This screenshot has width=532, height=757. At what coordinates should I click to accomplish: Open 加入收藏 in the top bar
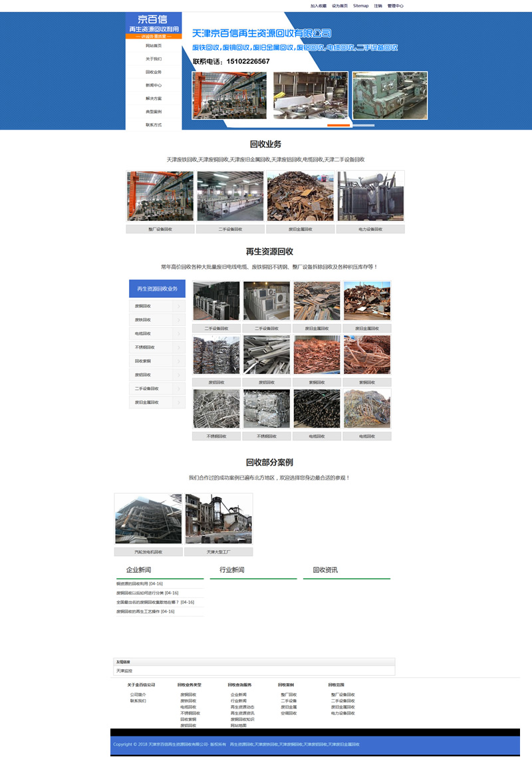pyautogui.click(x=318, y=5)
